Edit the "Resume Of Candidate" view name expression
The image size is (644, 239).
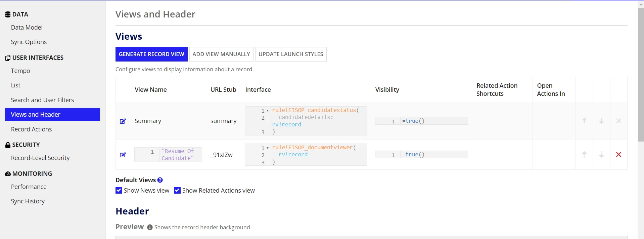[x=168, y=155]
